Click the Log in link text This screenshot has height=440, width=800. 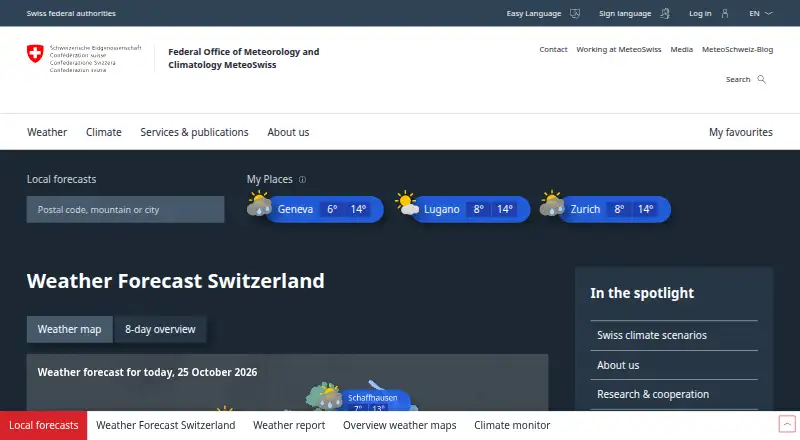click(x=700, y=14)
